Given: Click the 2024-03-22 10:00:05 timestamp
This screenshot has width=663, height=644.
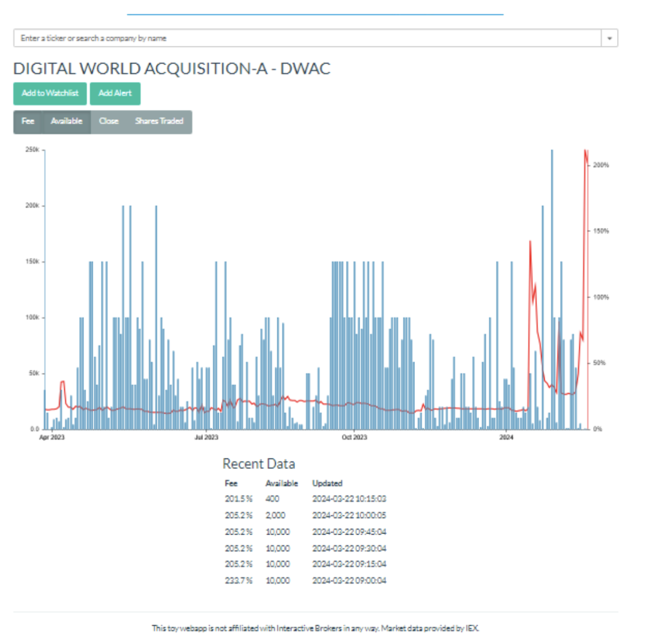Looking at the screenshot, I should (349, 515).
